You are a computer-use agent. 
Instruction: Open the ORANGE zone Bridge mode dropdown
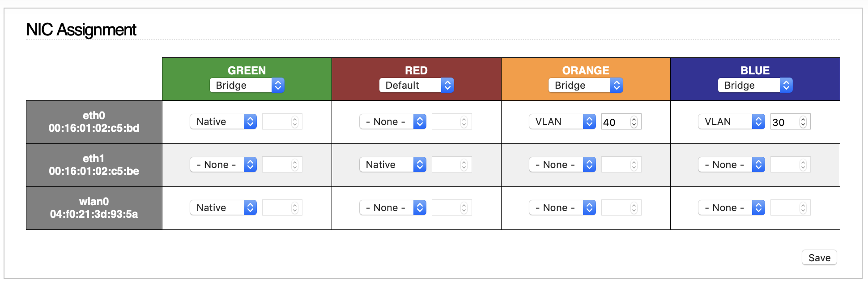tap(586, 85)
